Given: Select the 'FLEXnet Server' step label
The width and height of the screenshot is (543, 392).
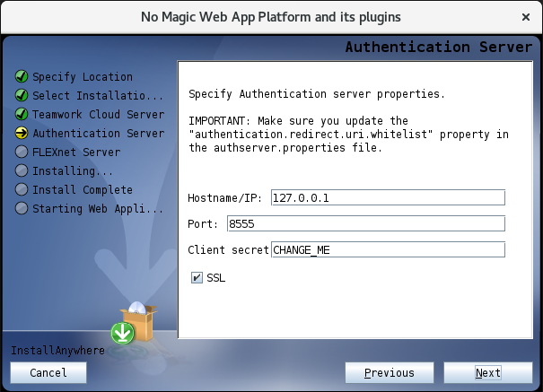Looking at the screenshot, I should [76, 152].
